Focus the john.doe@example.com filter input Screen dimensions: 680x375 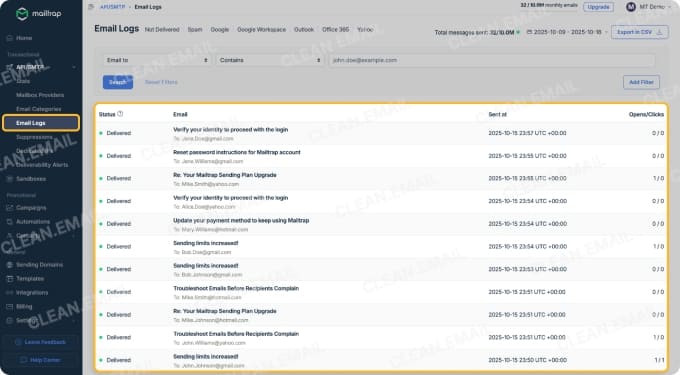click(x=491, y=60)
